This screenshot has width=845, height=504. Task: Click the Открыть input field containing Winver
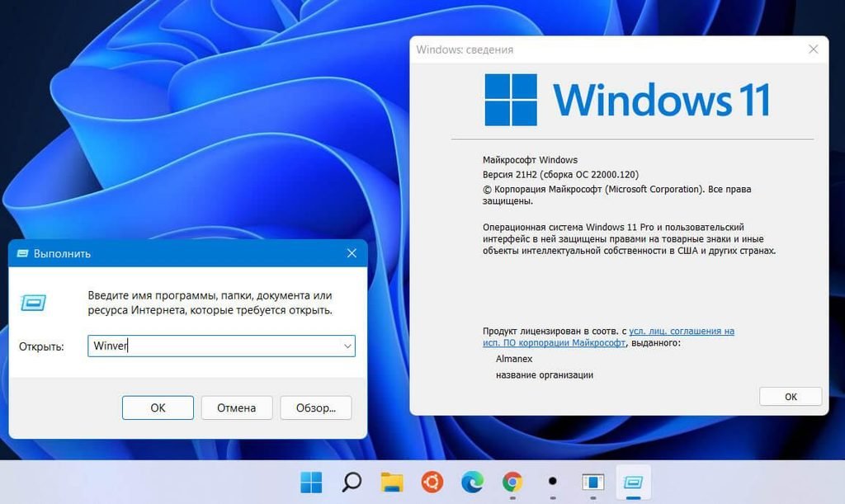click(x=221, y=346)
